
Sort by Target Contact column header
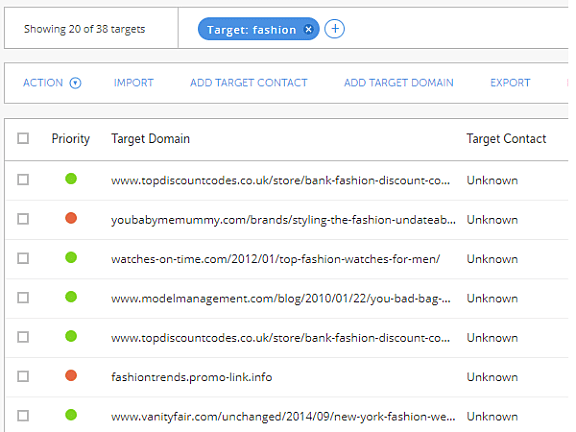pos(506,139)
